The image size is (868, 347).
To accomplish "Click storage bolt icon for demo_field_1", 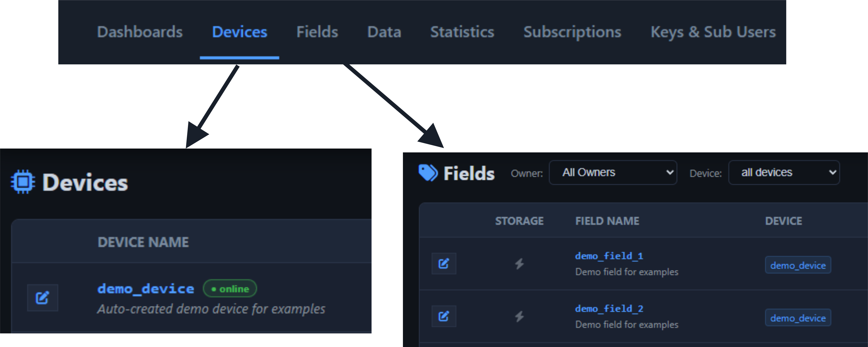I will tap(519, 264).
